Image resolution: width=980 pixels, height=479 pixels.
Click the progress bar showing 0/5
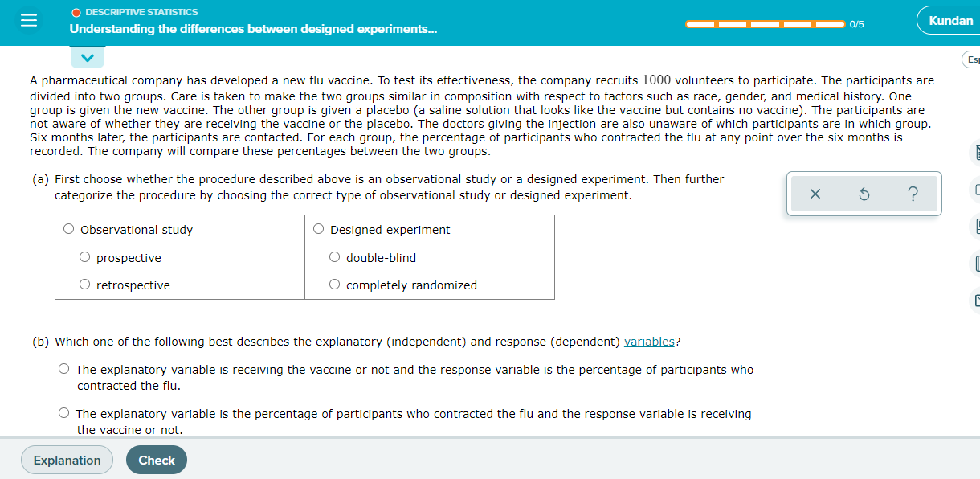765,24
